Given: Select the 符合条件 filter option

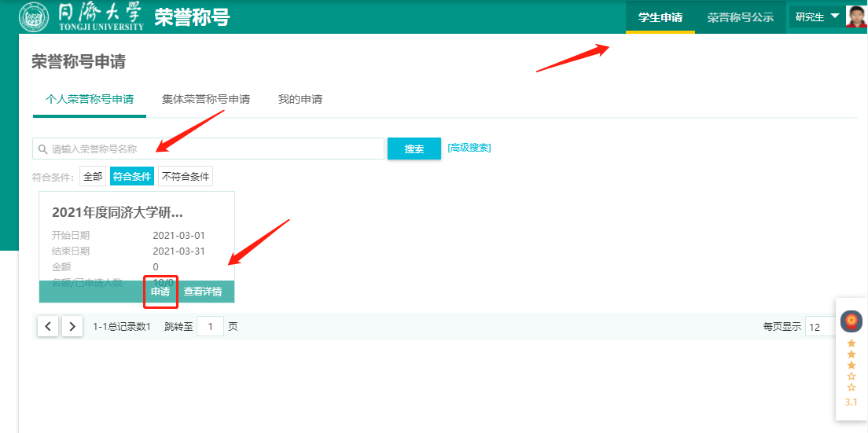Looking at the screenshot, I should [x=131, y=177].
